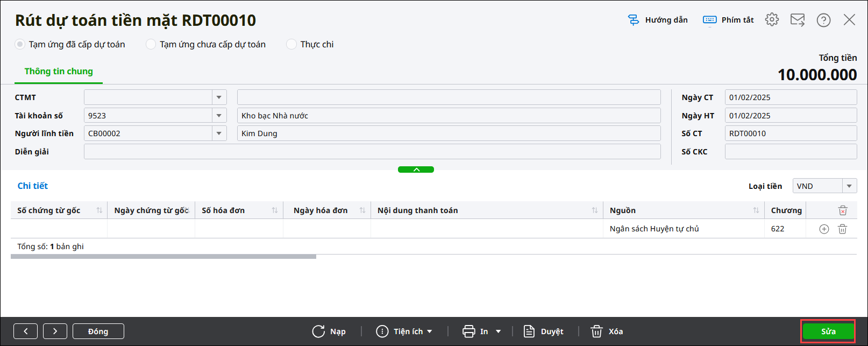Click the Diễn giải input field
868x346 pixels.
pos(372,152)
